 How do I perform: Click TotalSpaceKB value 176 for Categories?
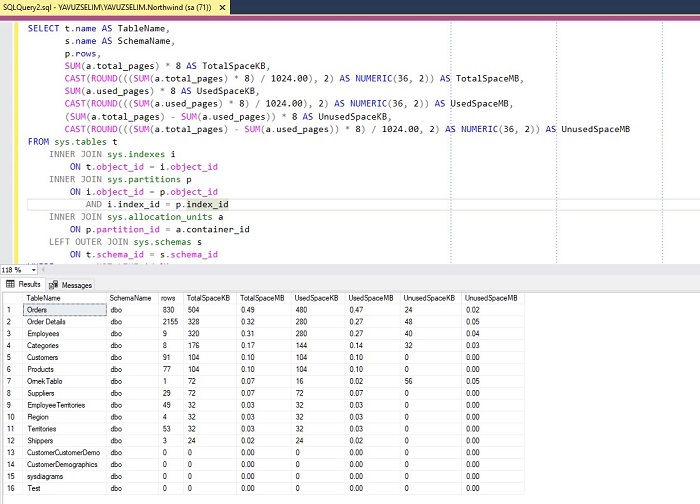[210, 346]
